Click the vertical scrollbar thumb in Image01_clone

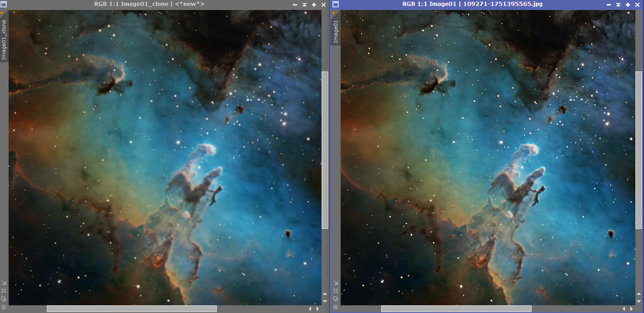click(325, 150)
